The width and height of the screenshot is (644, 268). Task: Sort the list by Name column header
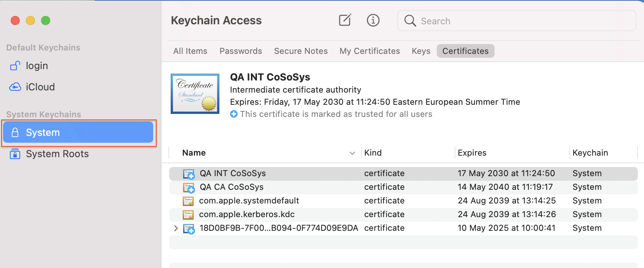[194, 153]
